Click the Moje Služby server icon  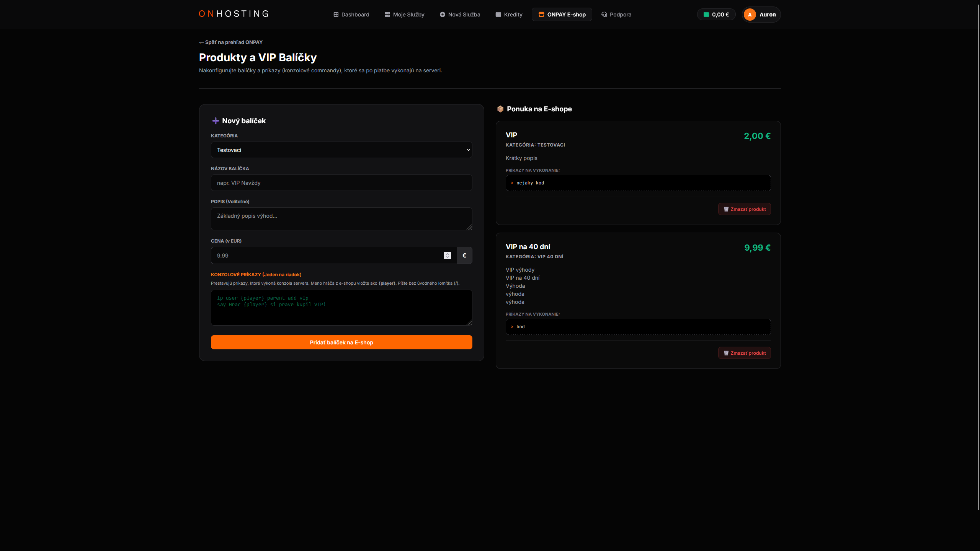point(387,15)
